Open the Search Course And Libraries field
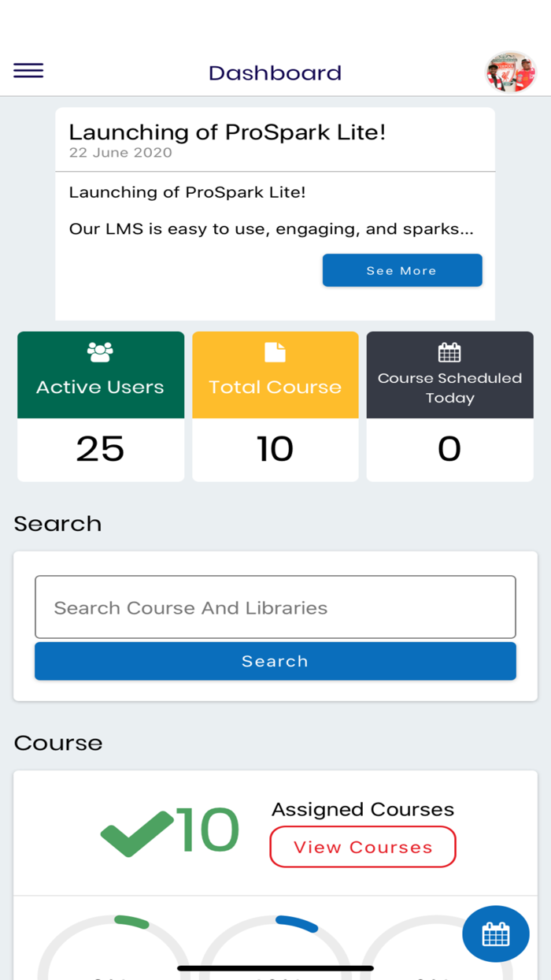551x980 pixels. coord(275,607)
